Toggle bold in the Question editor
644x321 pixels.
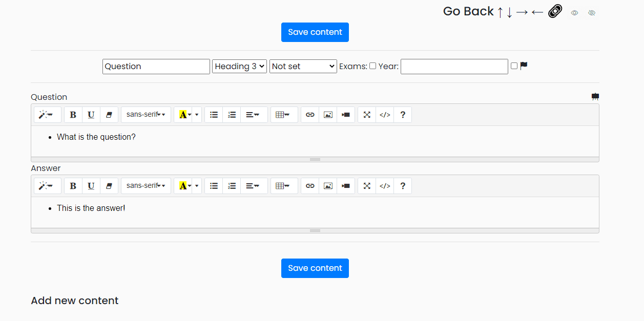[x=73, y=115]
